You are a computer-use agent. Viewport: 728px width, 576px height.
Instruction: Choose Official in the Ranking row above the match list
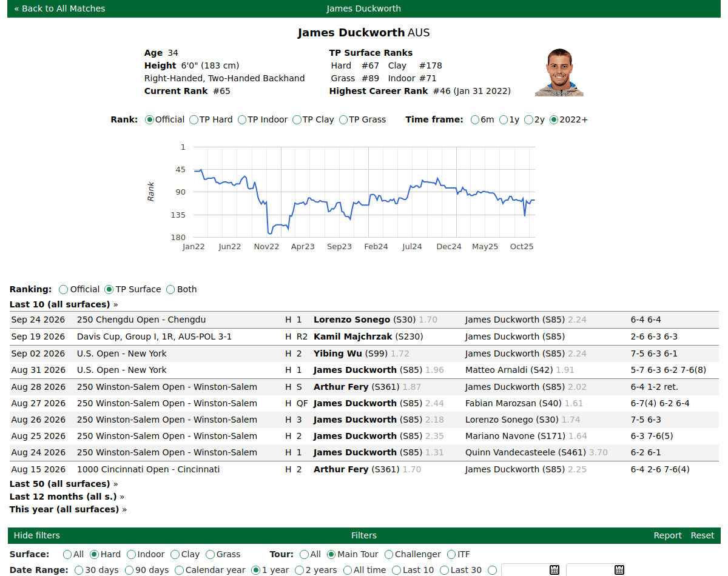[64, 289]
